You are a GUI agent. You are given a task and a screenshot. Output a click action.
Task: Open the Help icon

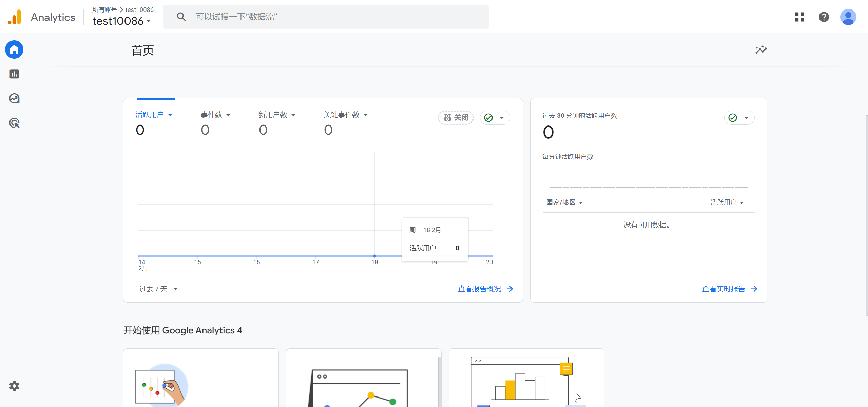824,17
